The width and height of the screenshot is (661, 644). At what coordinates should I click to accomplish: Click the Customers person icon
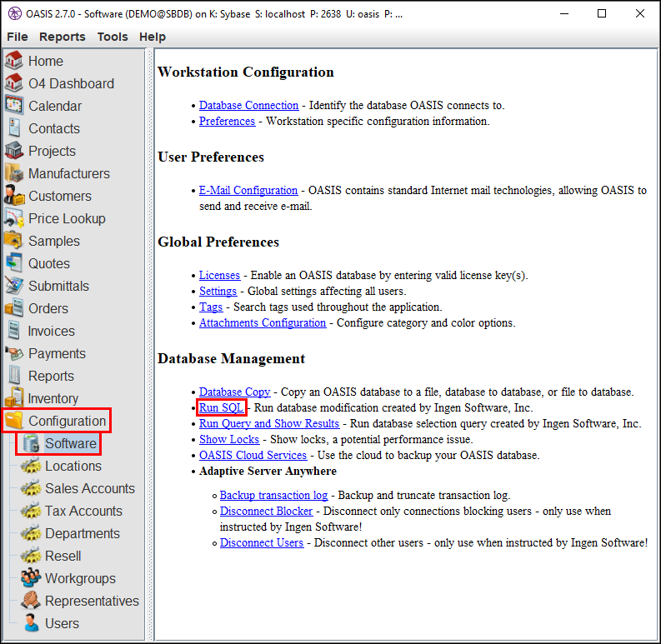pyautogui.click(x=14, y=196)
